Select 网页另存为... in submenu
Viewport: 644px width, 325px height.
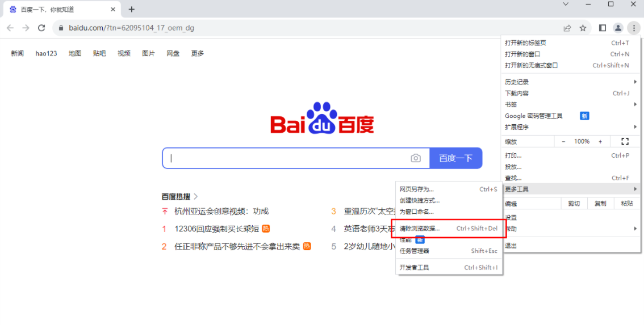[x=449, y=189]
